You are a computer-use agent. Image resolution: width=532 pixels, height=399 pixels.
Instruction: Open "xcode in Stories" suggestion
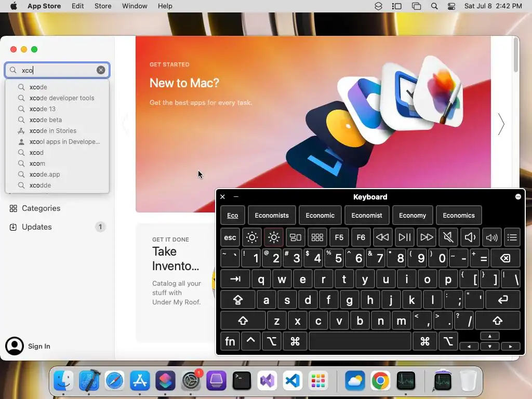(57, 130)
